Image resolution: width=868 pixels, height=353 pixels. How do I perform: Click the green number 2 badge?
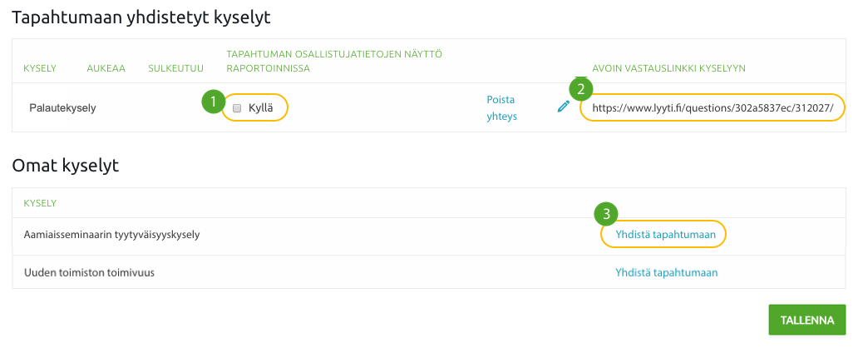click(x=580, y=88)
